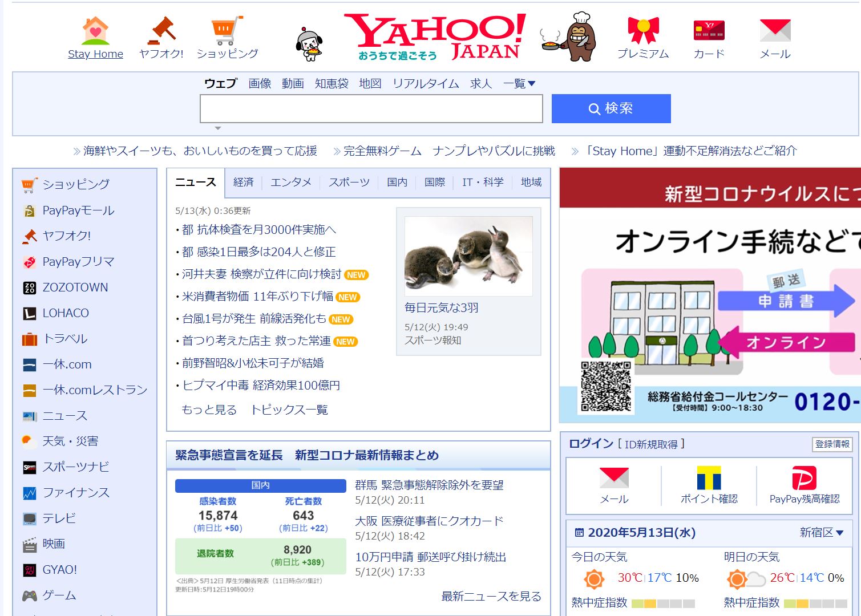Open 群馬 緊急事態解除除外を要望 article
The image size is (861, 616).
430,485
